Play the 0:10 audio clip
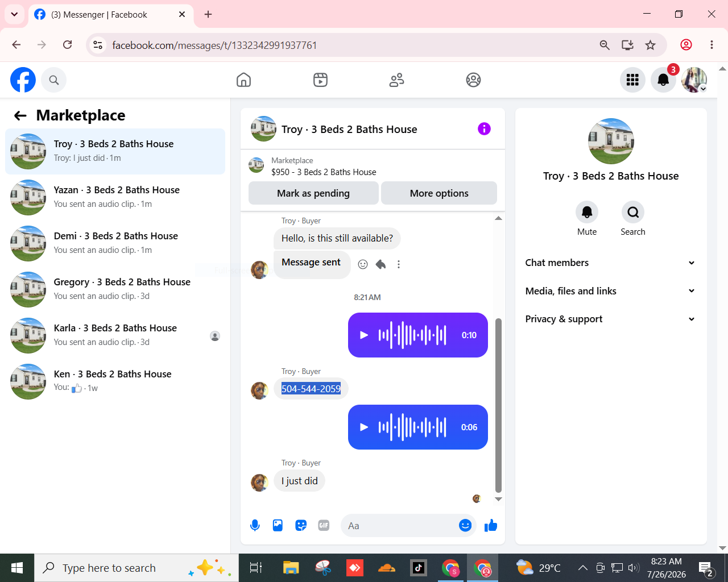This screenshot has width=728, height=582. [x=364, y=335]
